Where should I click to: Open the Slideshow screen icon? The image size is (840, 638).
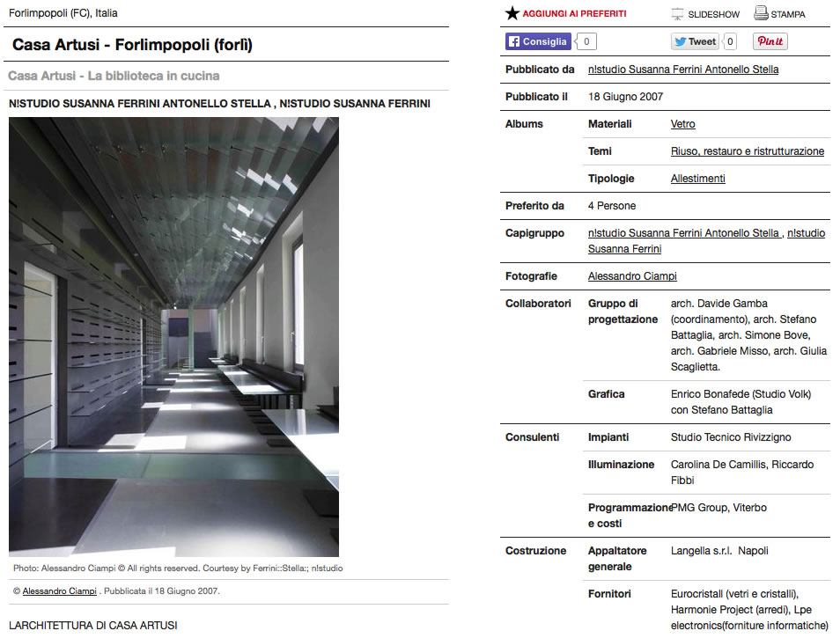click(x=677, y=14)
